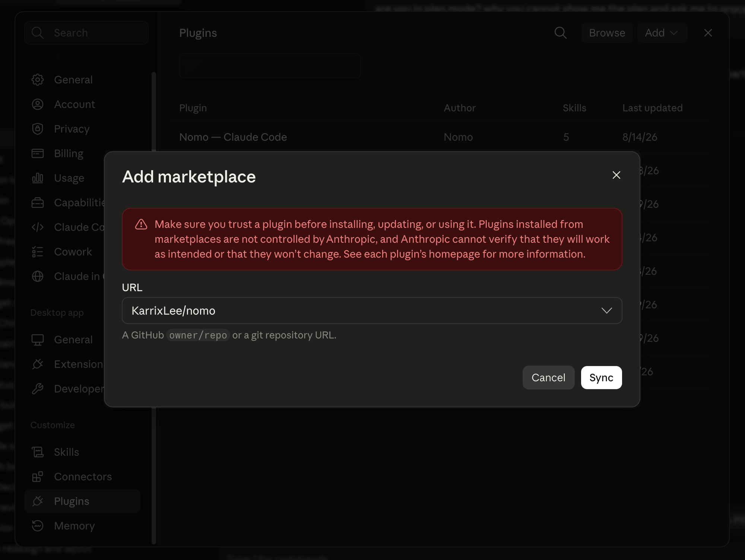Click the Browse button

(x=607, y=33)
